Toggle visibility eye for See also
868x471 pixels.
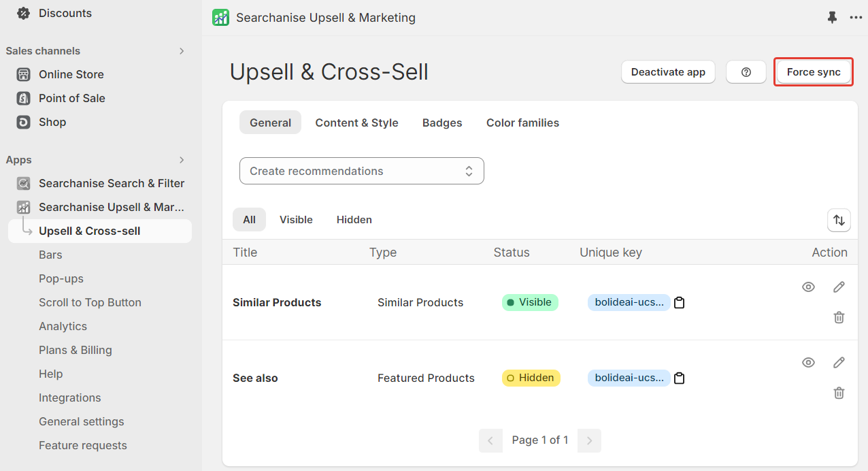(808, 362)
